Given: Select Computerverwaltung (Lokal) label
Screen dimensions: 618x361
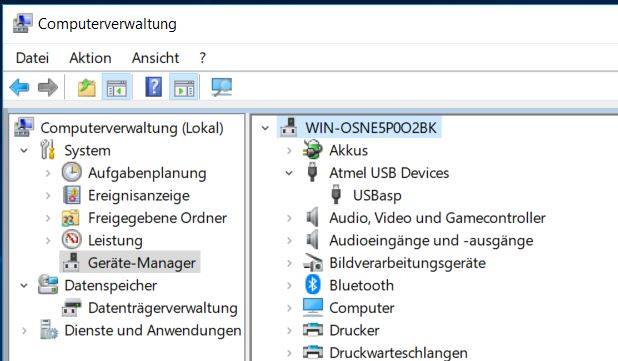Looking at the screenshot, I should click(132, 128).
